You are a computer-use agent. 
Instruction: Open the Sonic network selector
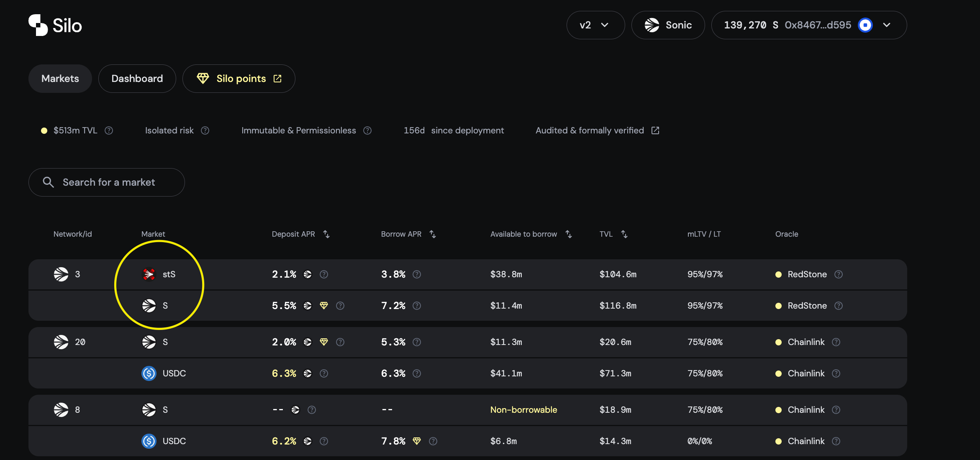click(668, 25)
